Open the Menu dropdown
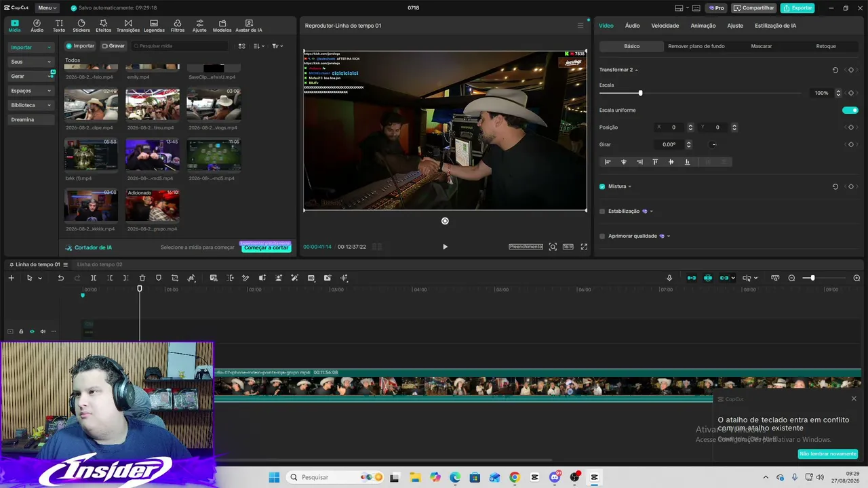 47,8
